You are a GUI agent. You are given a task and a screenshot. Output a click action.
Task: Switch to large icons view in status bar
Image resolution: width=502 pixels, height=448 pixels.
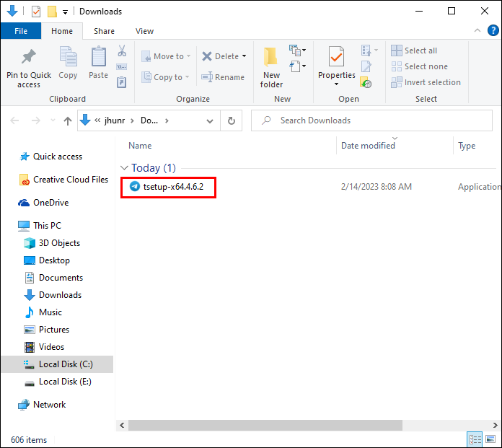pyautogui.click(x=492, y=439)
